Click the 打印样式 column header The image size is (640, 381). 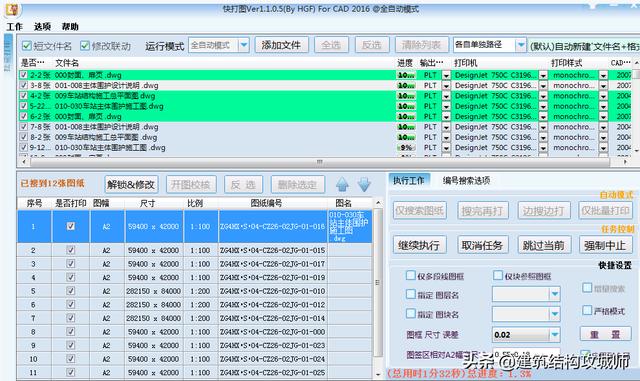(x=566, y=63)
